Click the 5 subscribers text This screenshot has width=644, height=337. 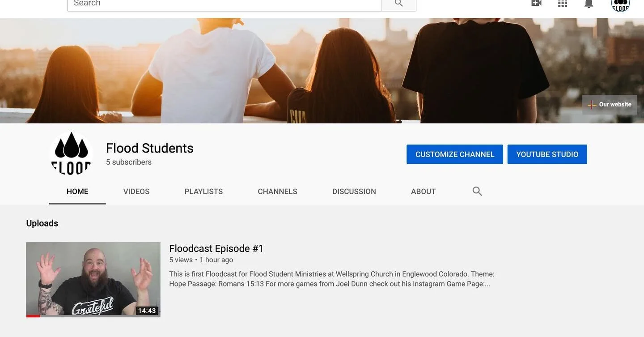129,162
